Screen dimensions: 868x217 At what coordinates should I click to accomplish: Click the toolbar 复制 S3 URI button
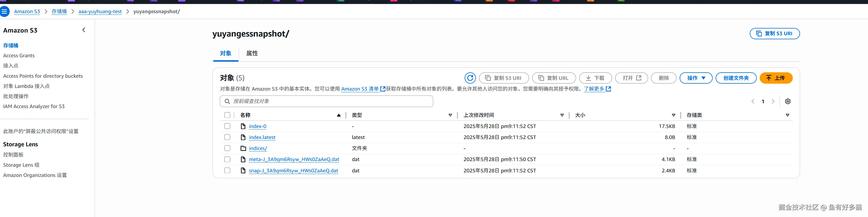pyautogui.click(x=504, y=78)
